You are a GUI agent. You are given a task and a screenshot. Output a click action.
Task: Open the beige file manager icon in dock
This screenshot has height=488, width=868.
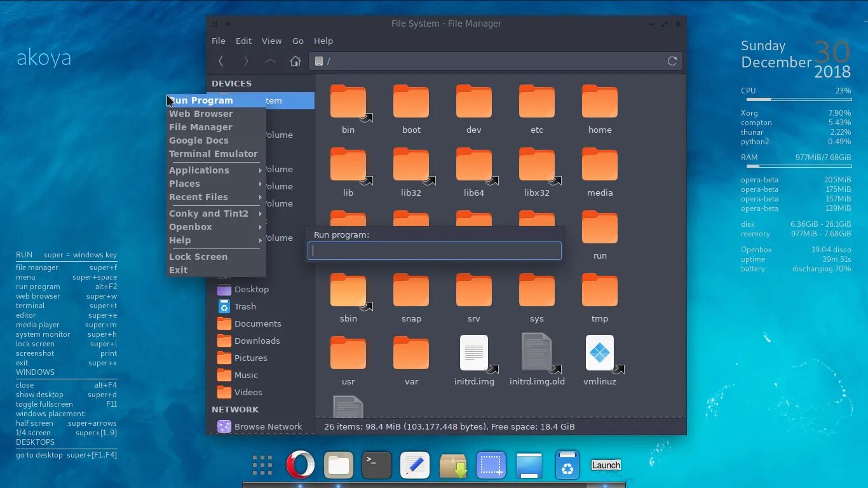point(338,465)
